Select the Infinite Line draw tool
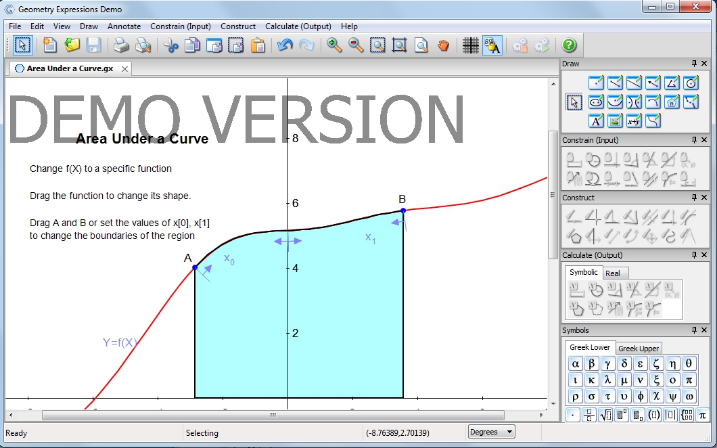 [634, 83]
